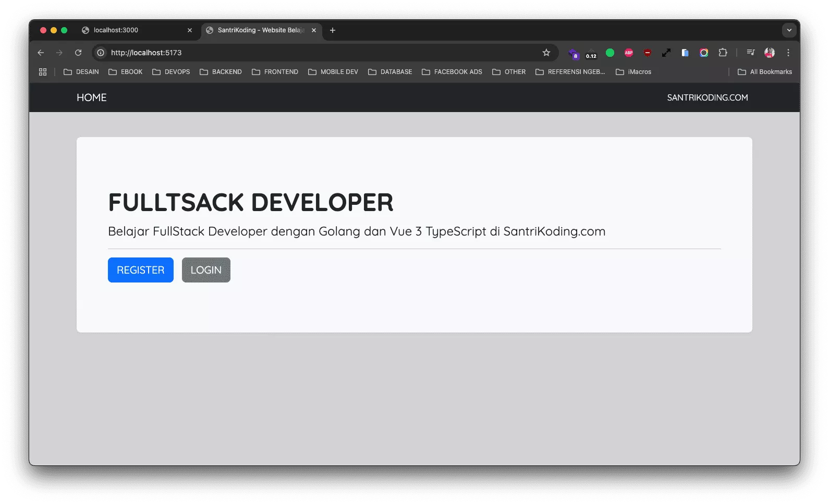Reload the page with refresh icon
Screen dimensions: 829x504
click(x=78, y=53)
